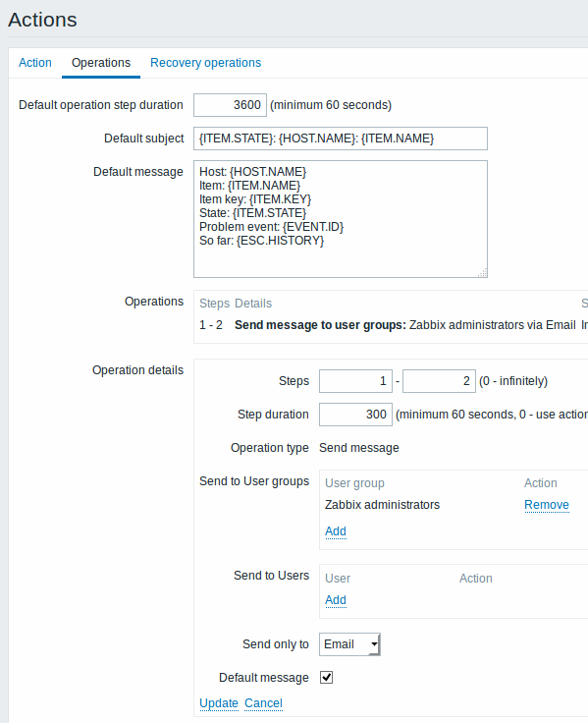Click the Default operation step duration field
The width and height of the screenshot is (588, 723).
[230, 105]
